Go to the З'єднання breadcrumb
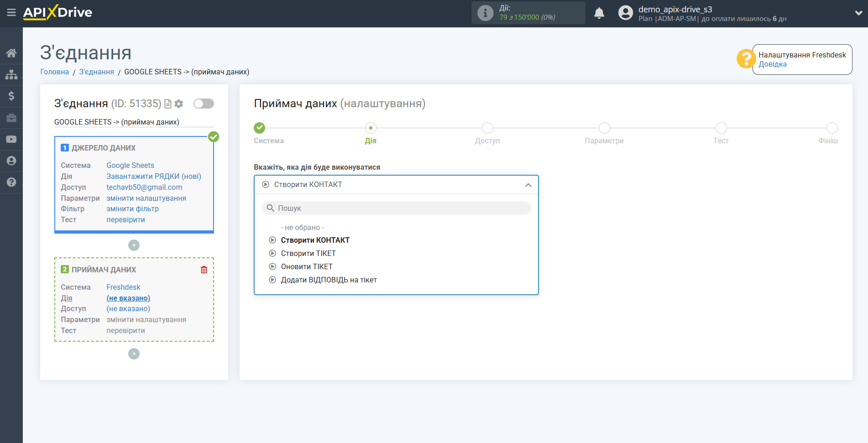This screenshot has height=443, width=868. [x=97, y=72]
